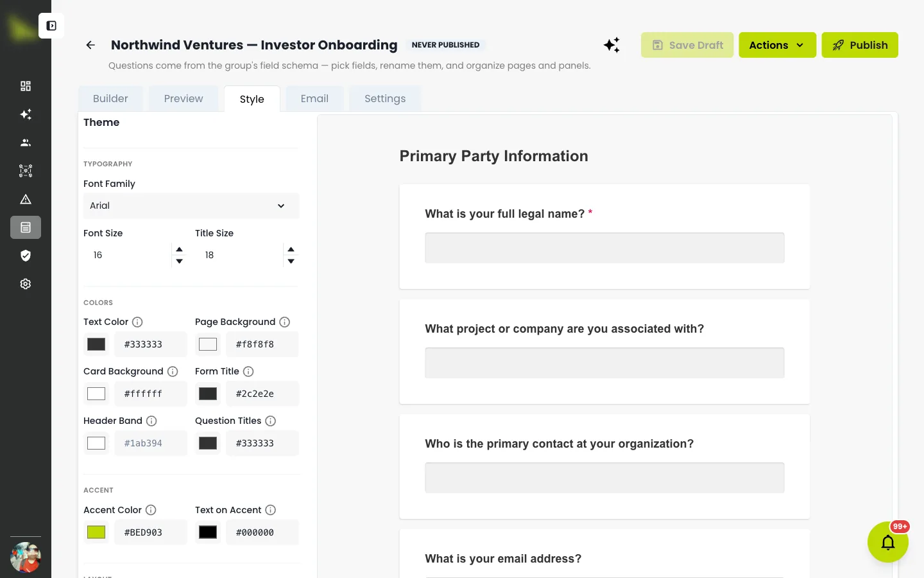Open the Font Family dropdown showing Arial
Viewport: 924px width, 578px height.
(191, 206)
